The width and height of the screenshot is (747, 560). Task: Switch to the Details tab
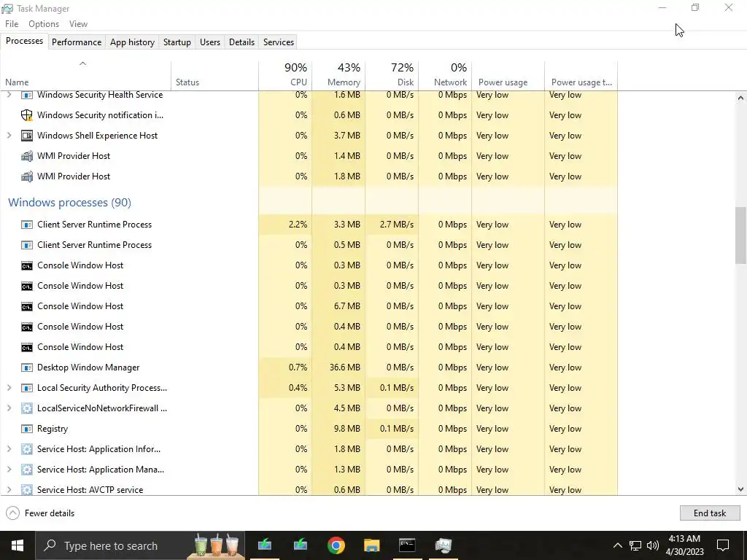pos(241,42)
